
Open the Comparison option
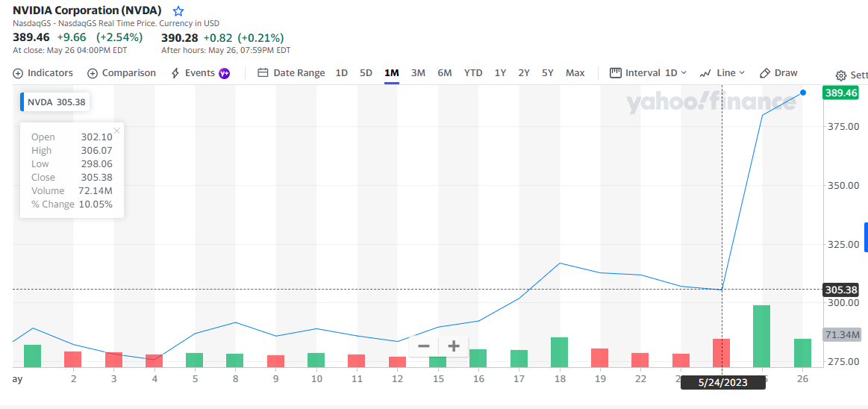pos(122,73)
